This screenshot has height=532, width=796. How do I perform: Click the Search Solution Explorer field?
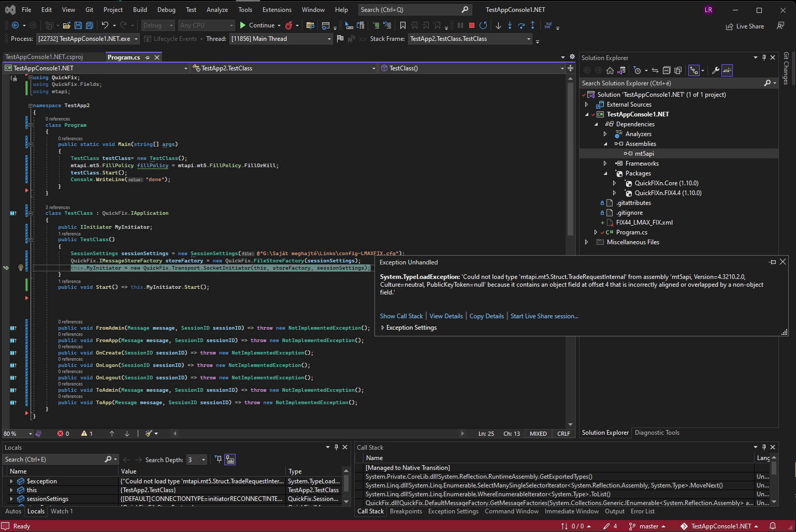tap(671, 83)
